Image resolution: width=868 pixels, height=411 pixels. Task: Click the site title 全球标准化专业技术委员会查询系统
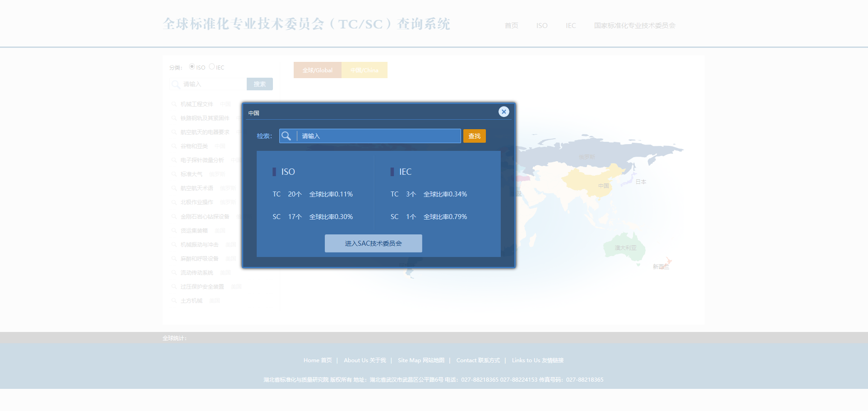[306, 24]
